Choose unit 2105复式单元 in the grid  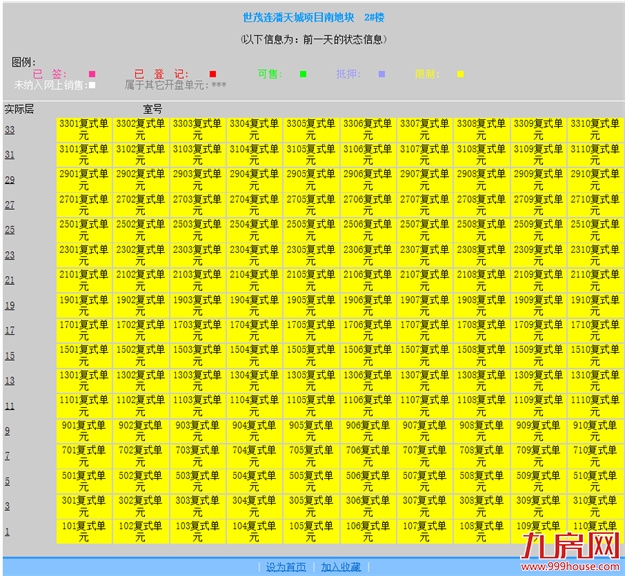[310, 280]
